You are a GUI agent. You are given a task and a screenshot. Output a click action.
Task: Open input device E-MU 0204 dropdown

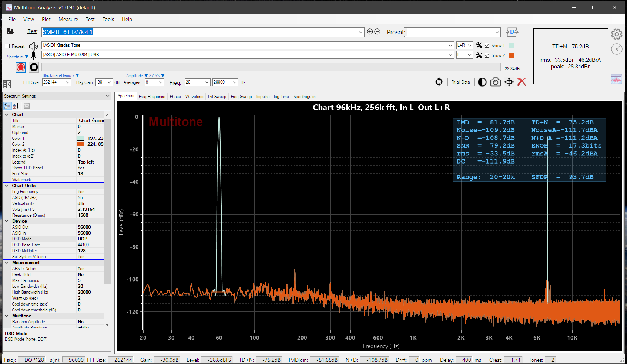click(x=450, y=55)
